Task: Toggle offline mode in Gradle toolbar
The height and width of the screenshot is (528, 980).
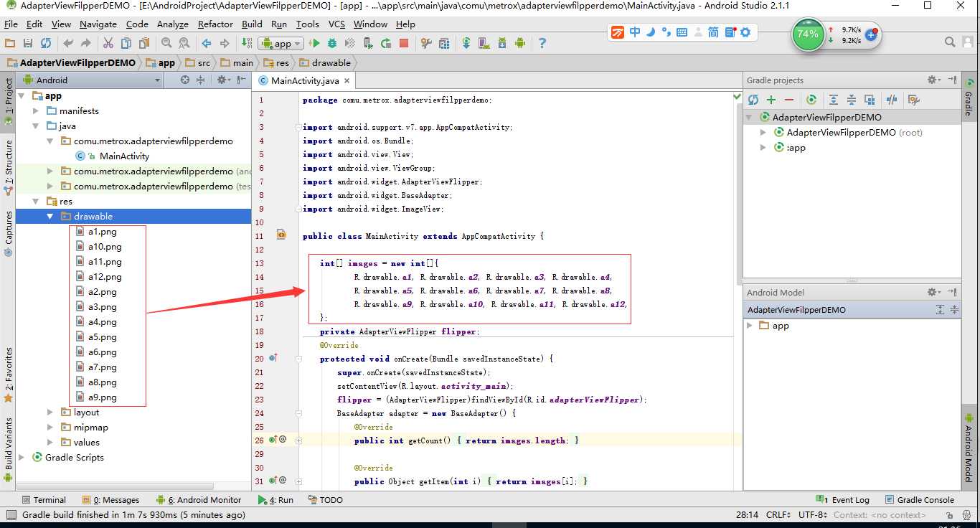Action: [x=892, y=100]
